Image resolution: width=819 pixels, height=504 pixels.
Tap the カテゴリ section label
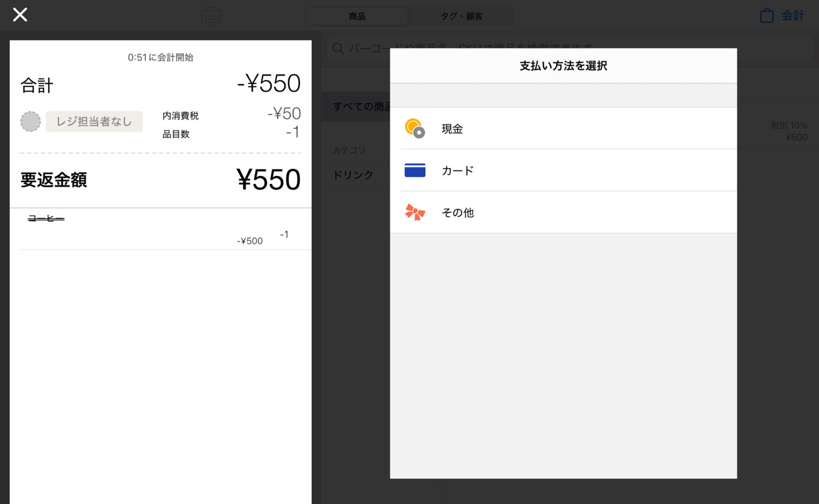coord(349,150)
